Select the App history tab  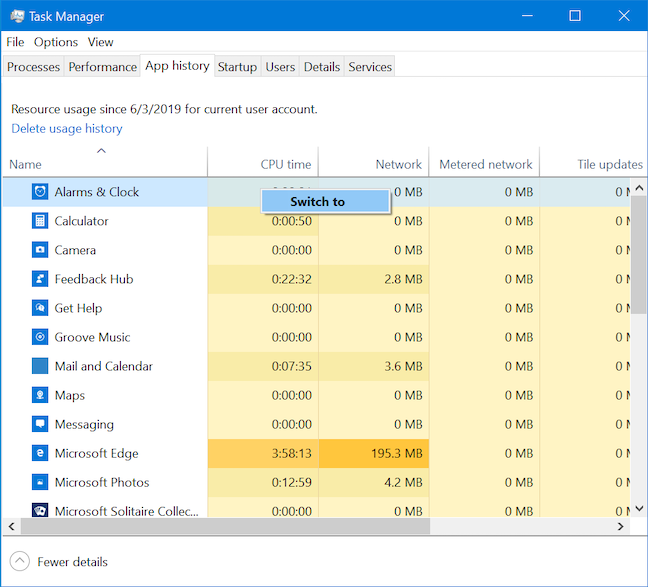pos(177,66)
